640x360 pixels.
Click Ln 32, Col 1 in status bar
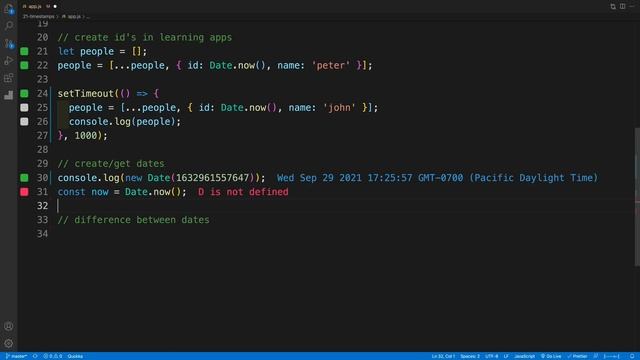point(443,356)
